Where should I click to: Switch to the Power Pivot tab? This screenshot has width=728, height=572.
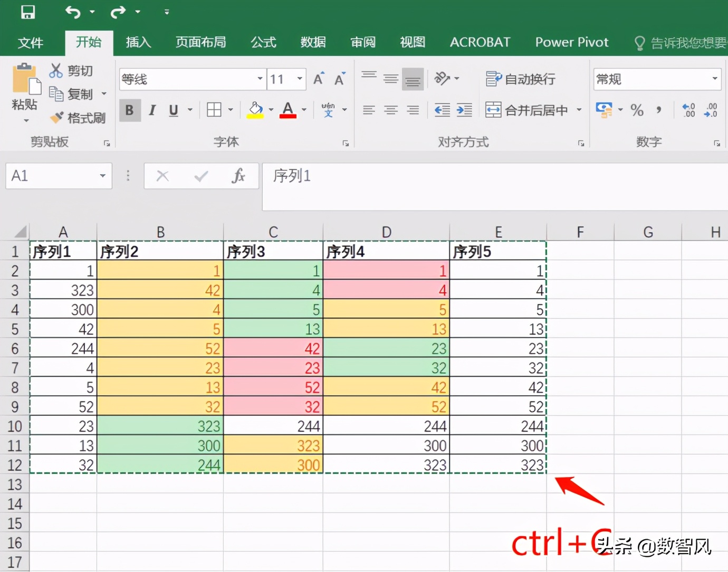[x=572, y=42]
